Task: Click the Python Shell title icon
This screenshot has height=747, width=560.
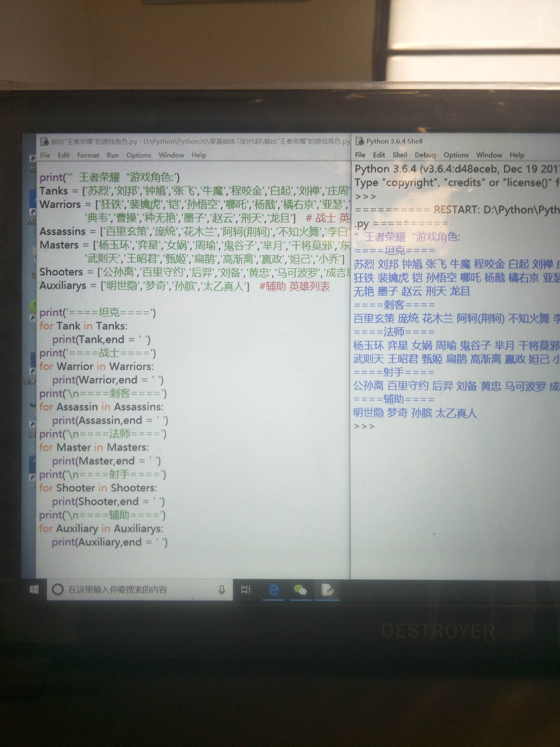Action: click(360, 141)
